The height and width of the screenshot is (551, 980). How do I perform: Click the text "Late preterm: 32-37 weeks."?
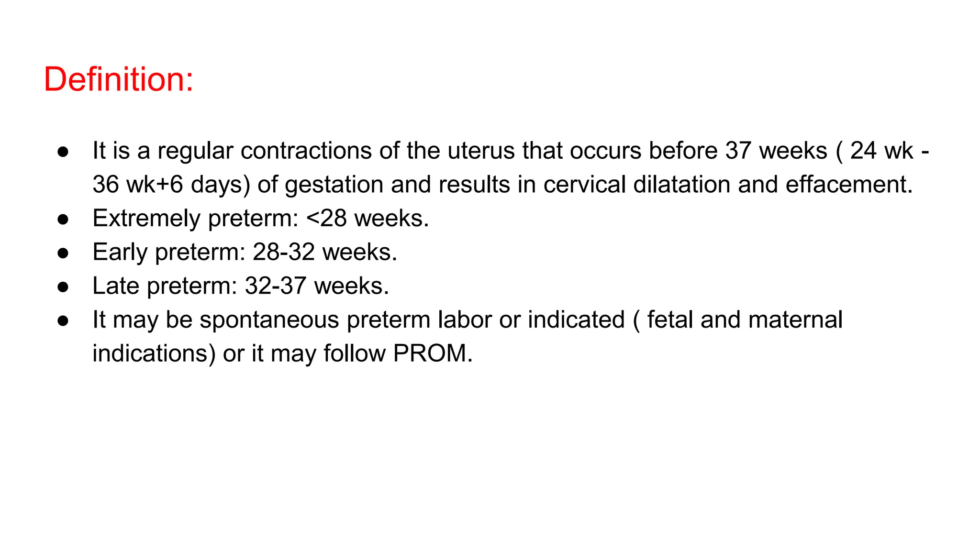pyautogui.click(x=241, y=286)
